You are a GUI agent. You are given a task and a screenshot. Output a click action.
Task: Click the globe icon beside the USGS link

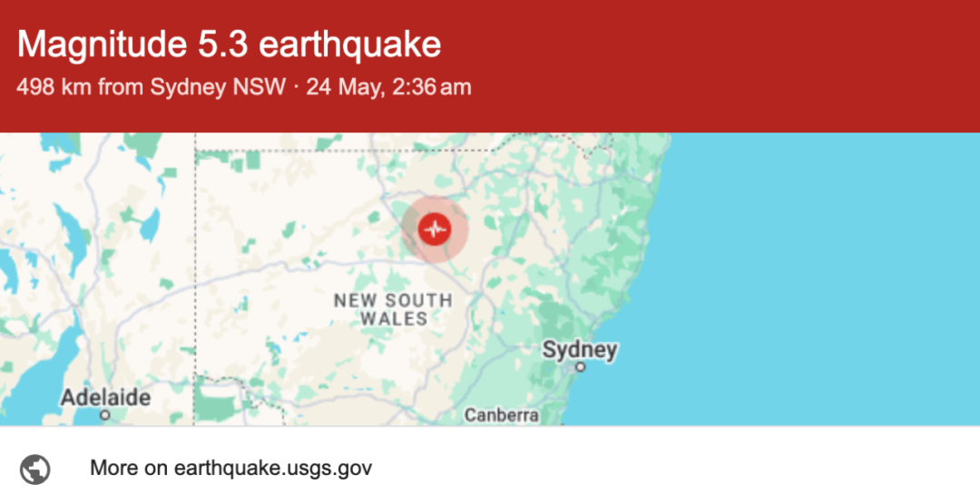(35, 469)
